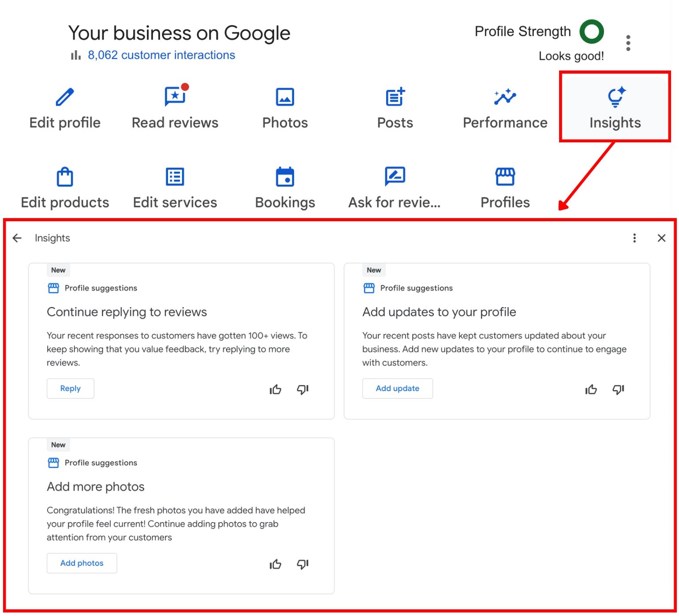Click the Add photos button
The height and width of the screenshot is (616, 679).
tap(82, 564)
